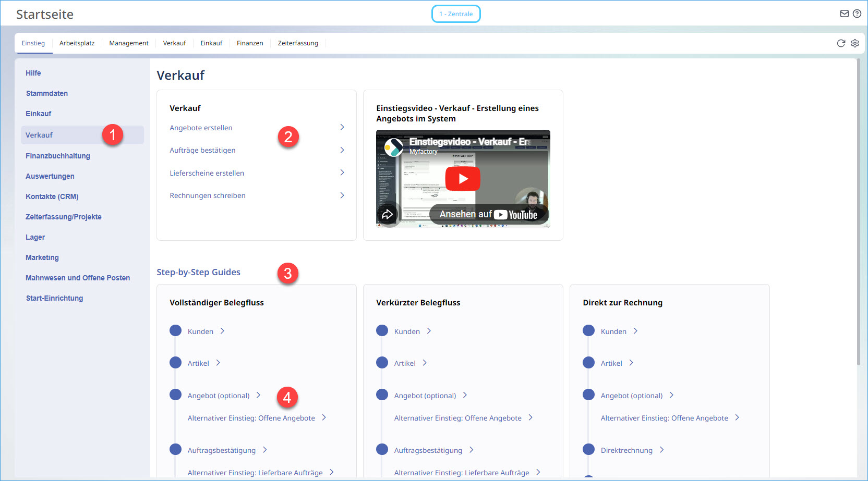
Task: Open Finanzbuchhaltung in the sidebar
Action: coord(58,156)
